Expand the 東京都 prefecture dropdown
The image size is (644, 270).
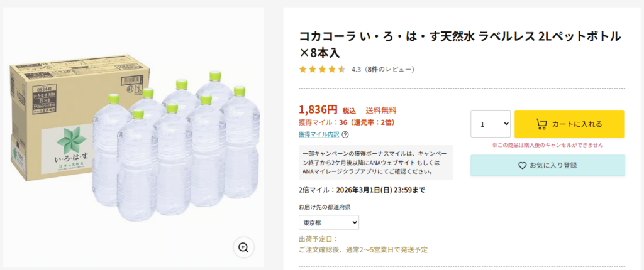[x=329, y=222]
